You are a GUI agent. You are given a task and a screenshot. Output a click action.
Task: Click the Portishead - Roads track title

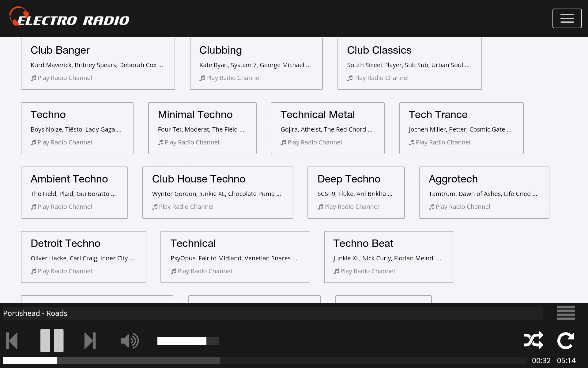click(35, 313)
